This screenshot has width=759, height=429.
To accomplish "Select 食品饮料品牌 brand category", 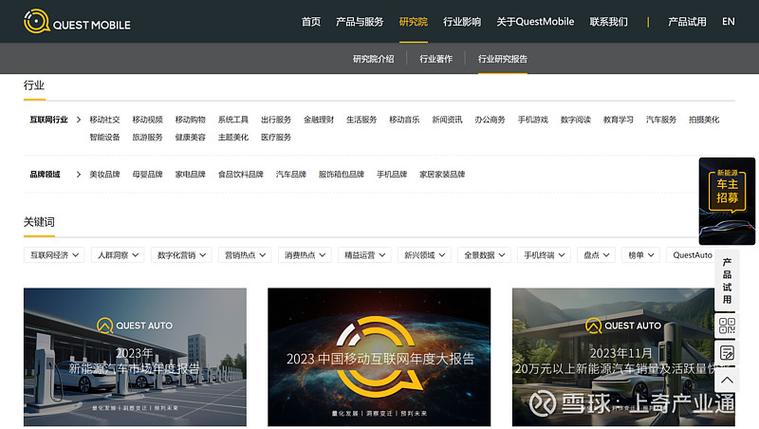I will (241, 174).
